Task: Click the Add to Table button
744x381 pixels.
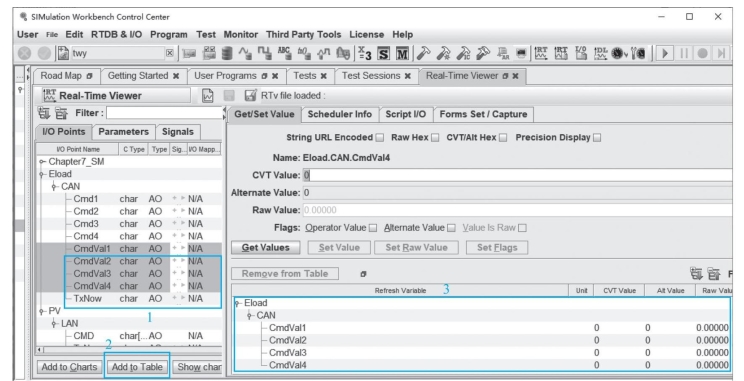Action: pos(137,367)
